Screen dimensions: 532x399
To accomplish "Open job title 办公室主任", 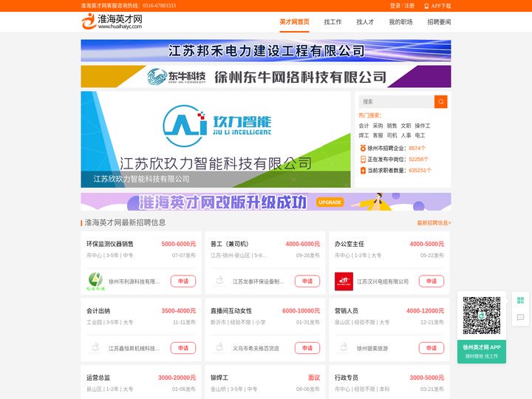I will 349,244.
